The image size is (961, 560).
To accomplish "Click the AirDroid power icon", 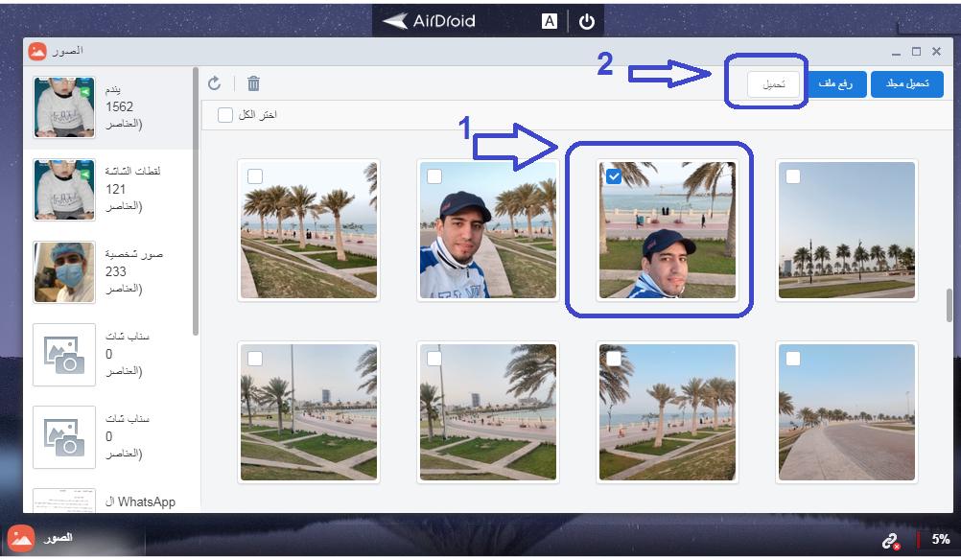I will pyautogui.click(x=587, y=21).
